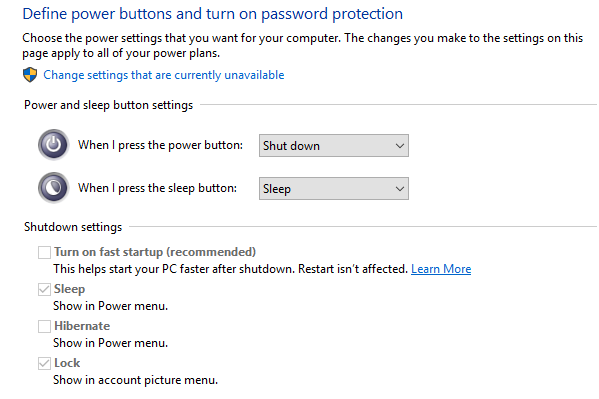The width and height of the screenshot is (599, 399).
Task: Click the chevron on the Sleep combo box
Action: pyautogui.click(x=400, y=188)
